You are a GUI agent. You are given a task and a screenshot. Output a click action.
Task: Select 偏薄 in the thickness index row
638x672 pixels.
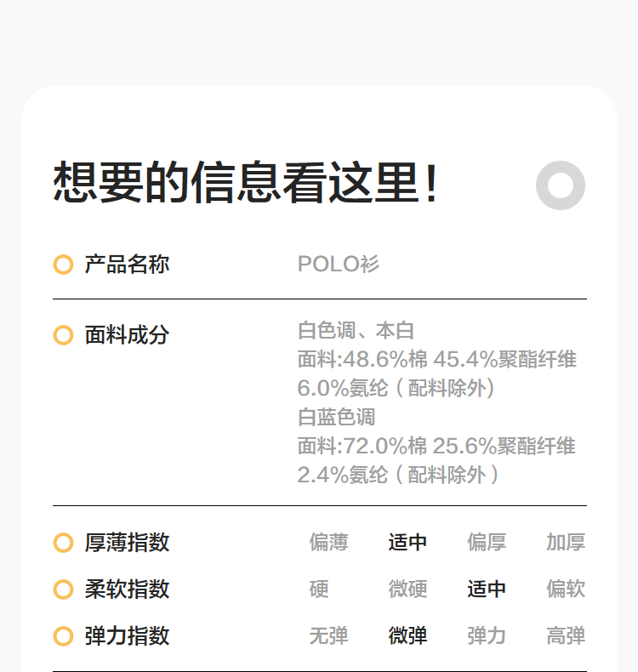pos(329,543)
